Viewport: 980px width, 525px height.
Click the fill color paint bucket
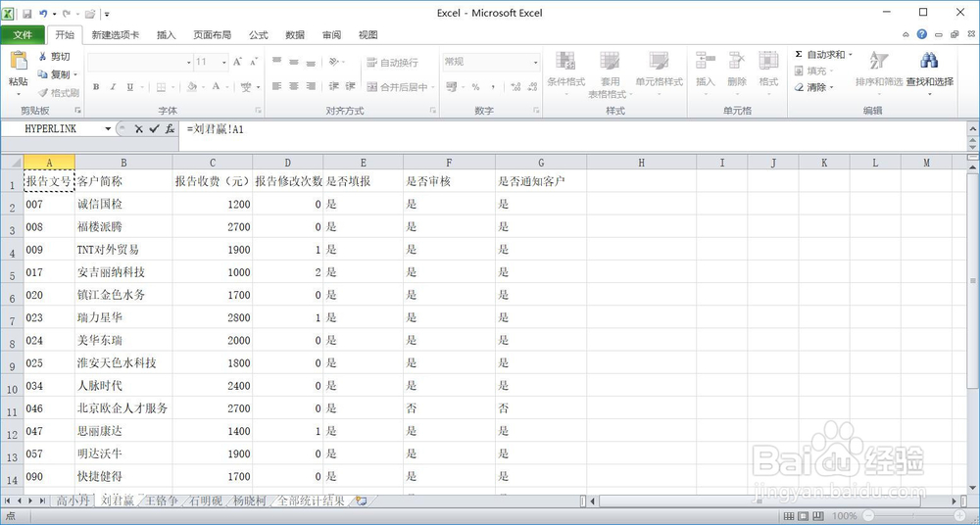click(192, 87)
